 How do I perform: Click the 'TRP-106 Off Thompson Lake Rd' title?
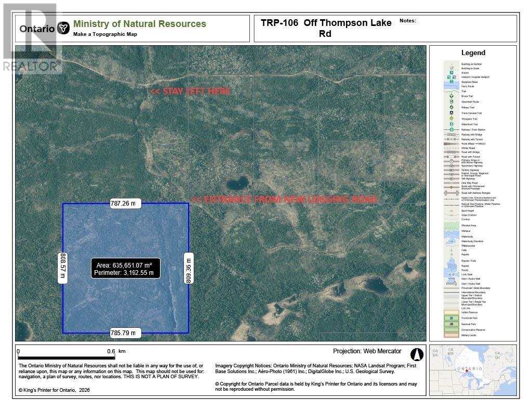click(x=326, y=28)
